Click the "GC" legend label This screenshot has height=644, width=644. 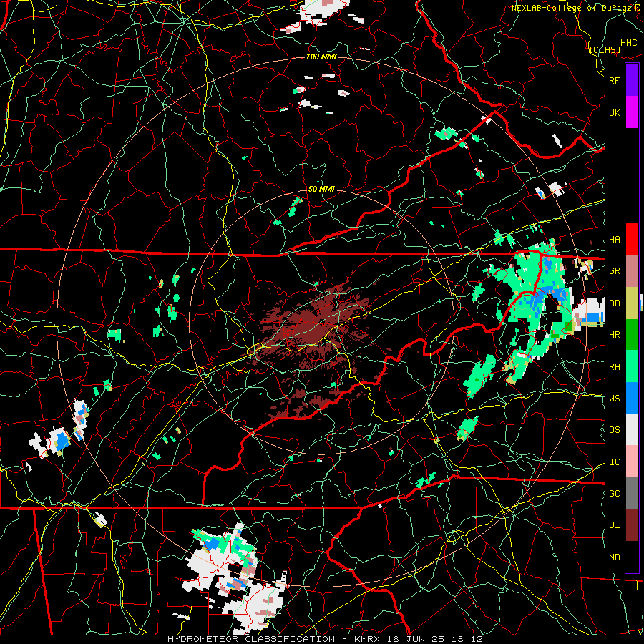coord(615,493)
